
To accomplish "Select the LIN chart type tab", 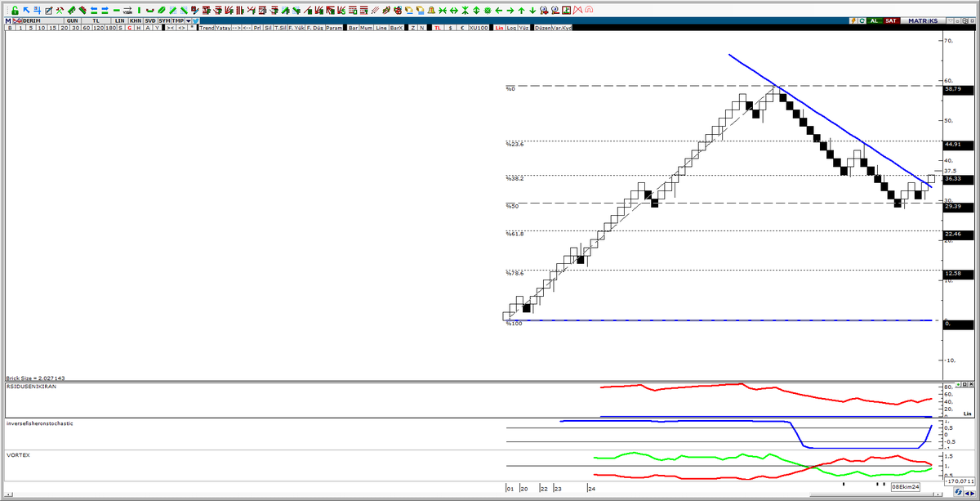I will coord(119,20).
